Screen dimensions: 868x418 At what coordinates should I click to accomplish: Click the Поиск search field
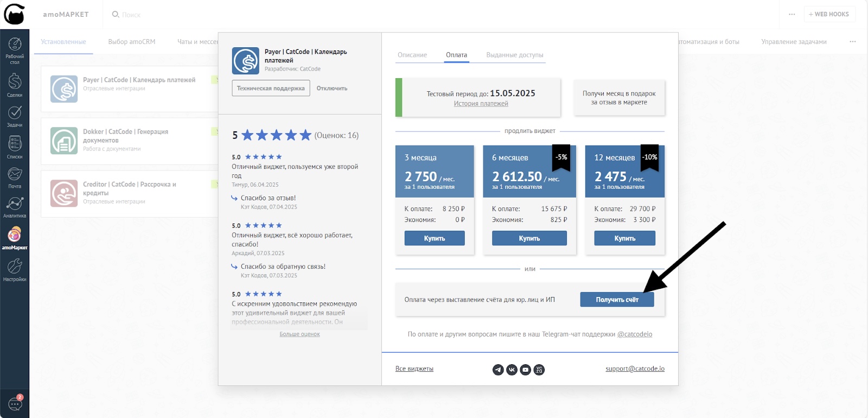(x=131, y=15)
